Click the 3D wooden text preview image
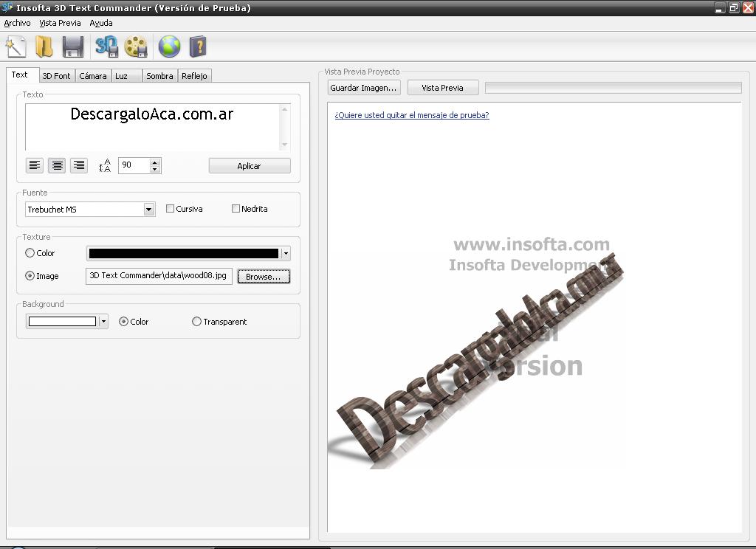 coord(476,362)
